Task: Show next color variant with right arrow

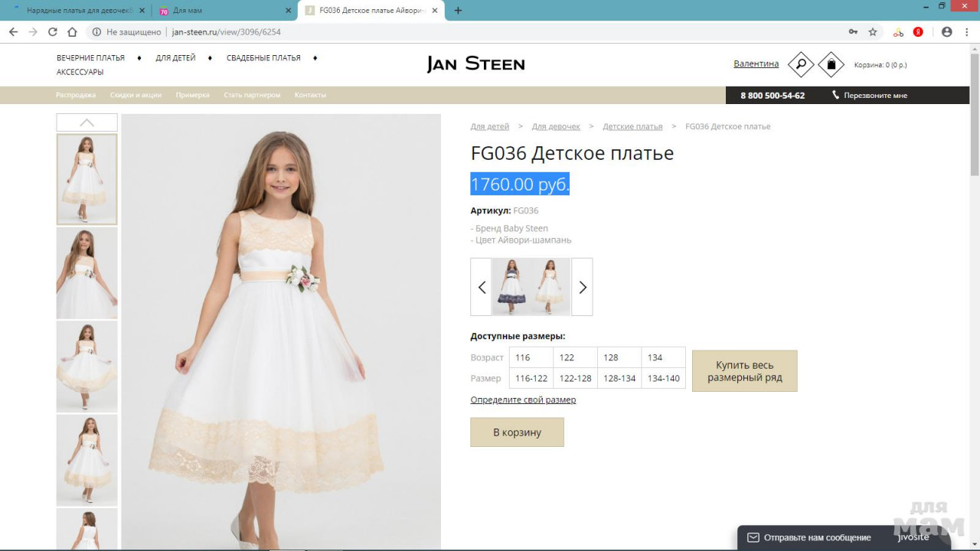Action: (x=582, y=287)
